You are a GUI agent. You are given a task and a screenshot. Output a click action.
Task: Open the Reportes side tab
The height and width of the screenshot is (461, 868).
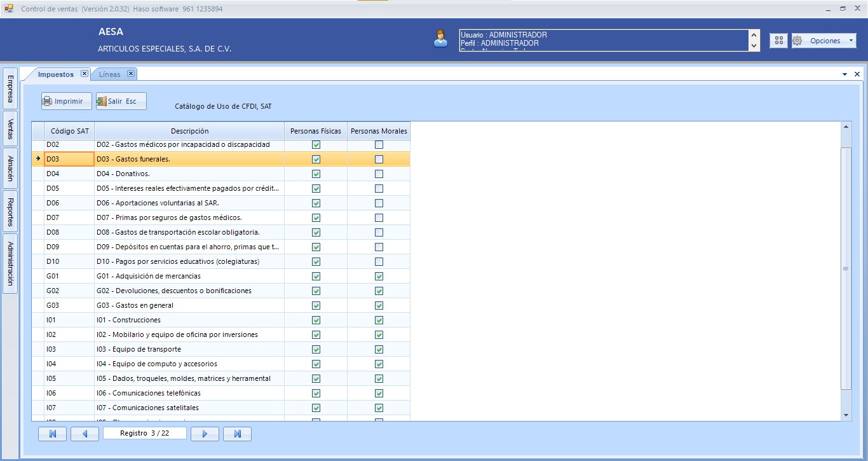pyautogui.click(x=10, y=212)
